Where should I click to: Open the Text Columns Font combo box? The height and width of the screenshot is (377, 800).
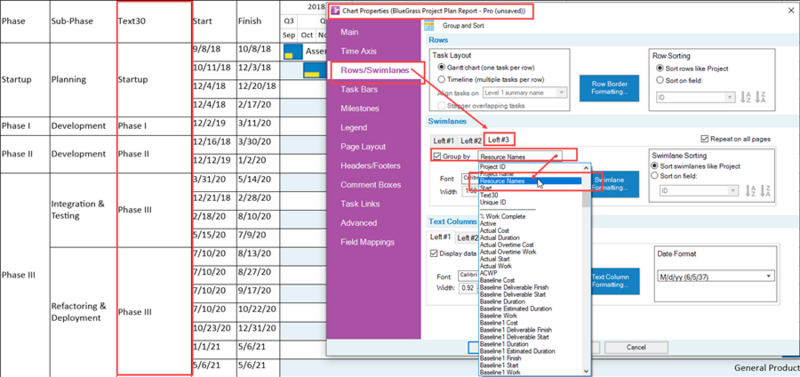(467, 276)
